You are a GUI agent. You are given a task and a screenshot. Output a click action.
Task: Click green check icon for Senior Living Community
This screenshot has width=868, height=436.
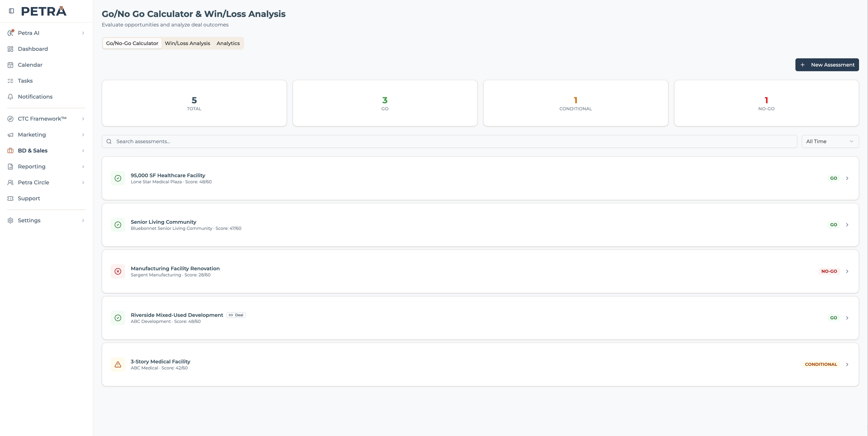[x=118, y=225]
